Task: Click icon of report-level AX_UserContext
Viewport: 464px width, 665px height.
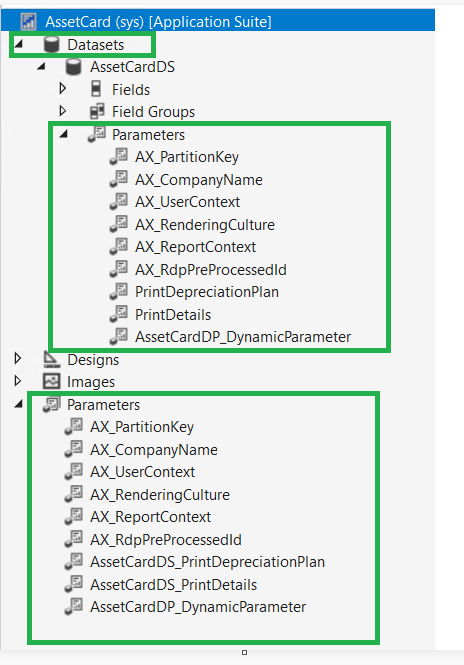Action: tap(74, 471)
